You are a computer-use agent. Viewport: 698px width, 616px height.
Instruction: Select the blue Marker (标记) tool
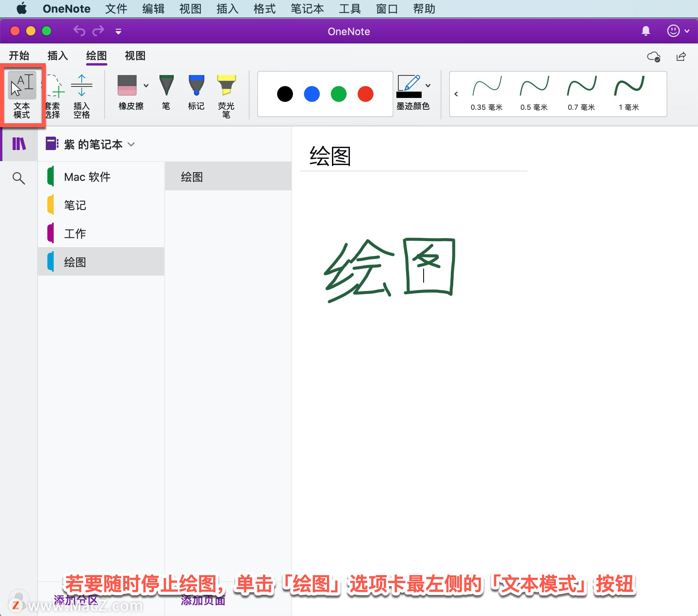tap(196, 92)
